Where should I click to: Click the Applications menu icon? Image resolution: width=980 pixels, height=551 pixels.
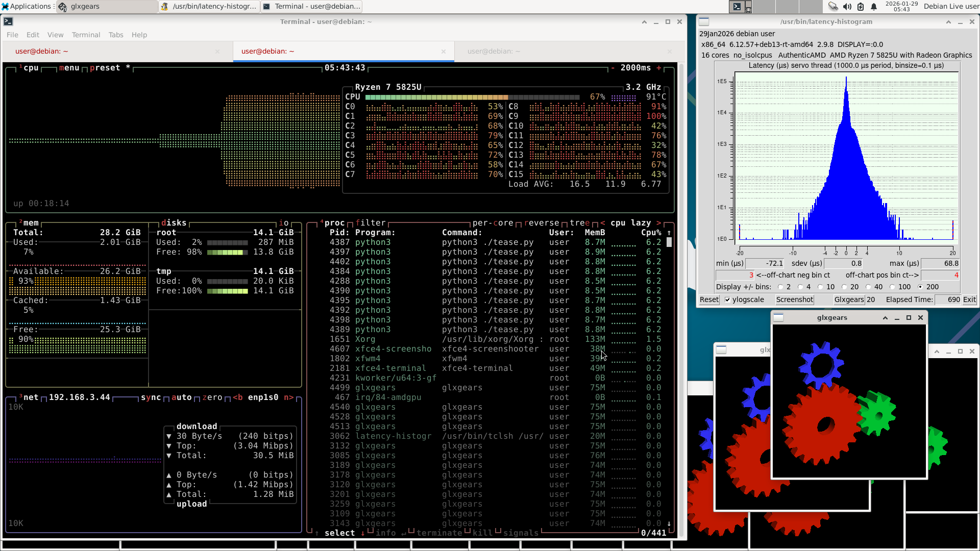point(5,7)
